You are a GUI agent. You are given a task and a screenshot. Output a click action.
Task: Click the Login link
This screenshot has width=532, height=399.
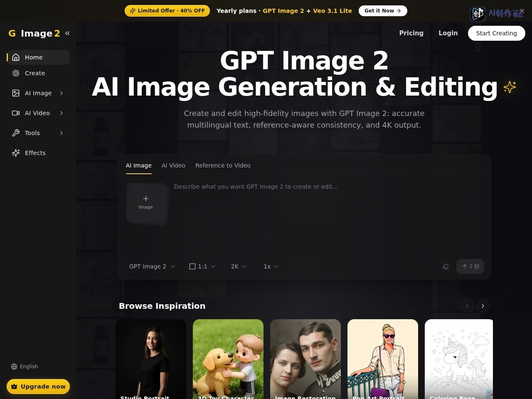(x=448, y=33)
